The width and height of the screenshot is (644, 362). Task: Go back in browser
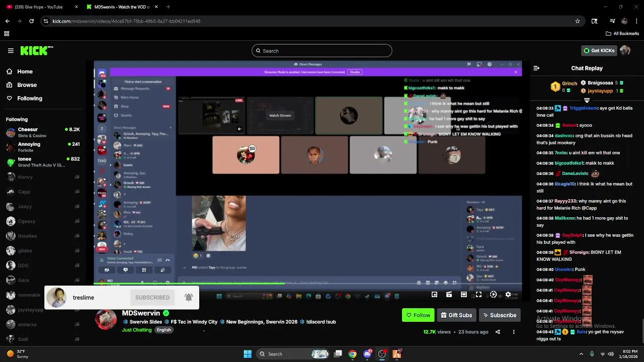click(7, 21)
